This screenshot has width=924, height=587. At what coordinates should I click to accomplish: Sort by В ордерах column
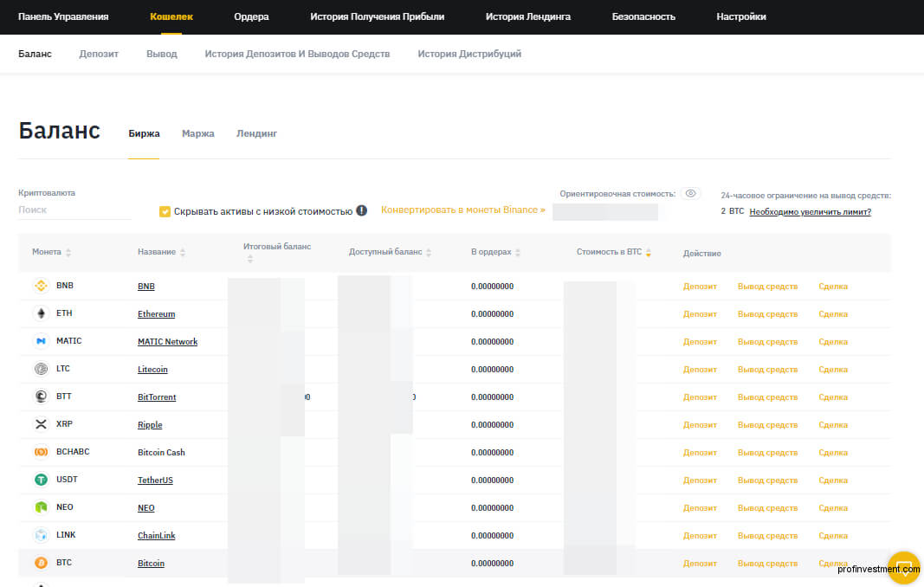(x=517, y=252)
